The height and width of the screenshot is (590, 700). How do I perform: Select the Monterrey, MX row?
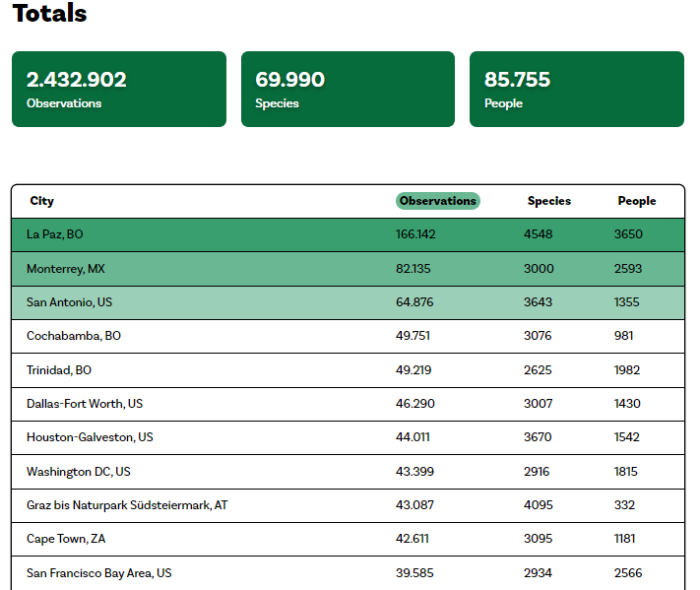(x=65, y=269)
